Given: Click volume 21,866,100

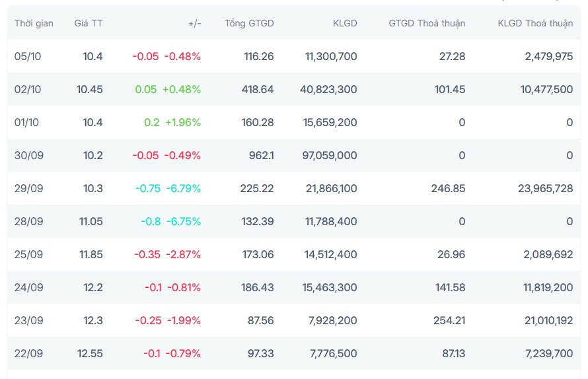Looking at the screenshot, I should point(332,188).
